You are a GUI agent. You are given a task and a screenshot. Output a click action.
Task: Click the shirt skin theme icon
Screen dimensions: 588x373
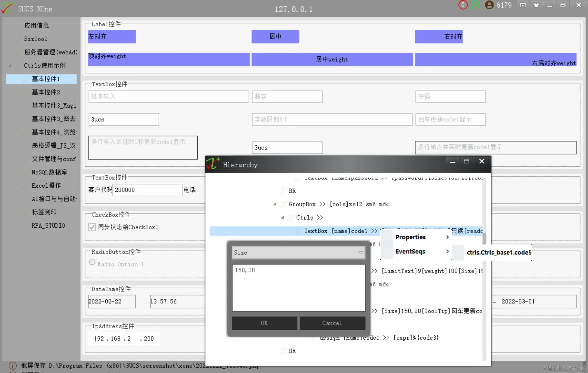coord(536,5)
